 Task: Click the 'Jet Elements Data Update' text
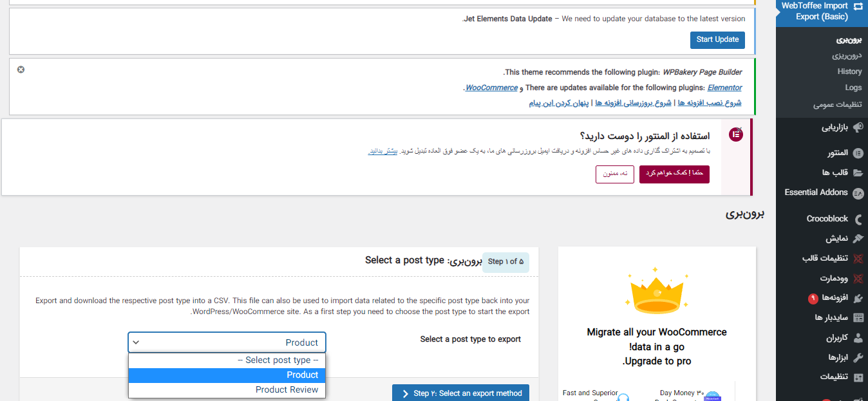coord(507,19)
